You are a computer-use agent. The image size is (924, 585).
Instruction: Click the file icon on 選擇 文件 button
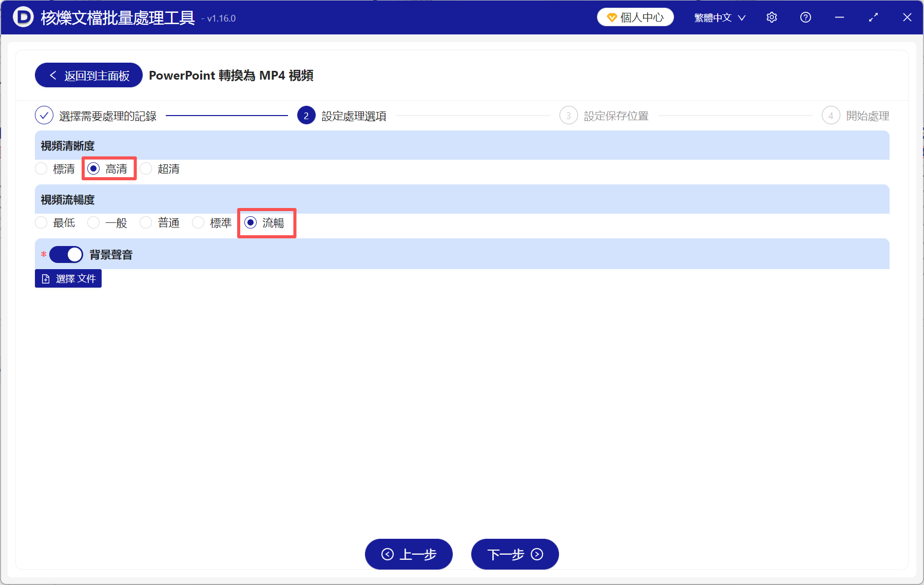(46, 278)
